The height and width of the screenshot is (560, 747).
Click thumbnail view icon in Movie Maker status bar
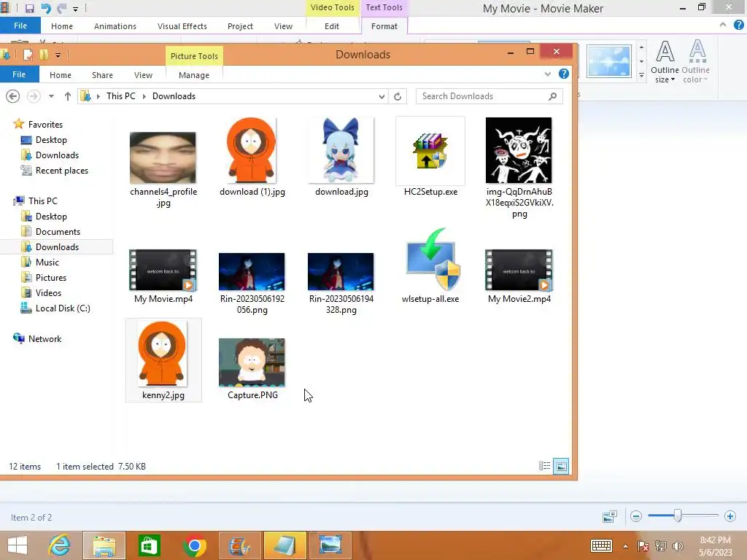pyautogui.click(x=610, y=516)
